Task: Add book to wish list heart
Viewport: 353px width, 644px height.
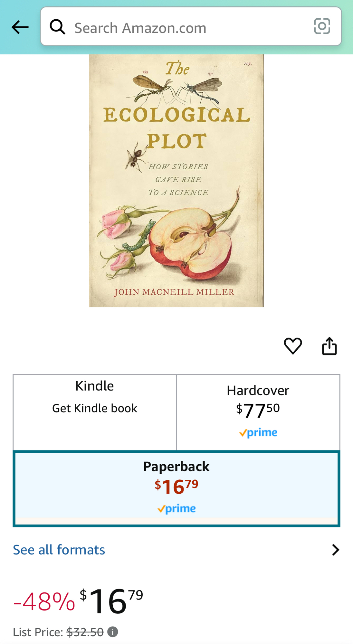Action: click(x=293, y=346)
